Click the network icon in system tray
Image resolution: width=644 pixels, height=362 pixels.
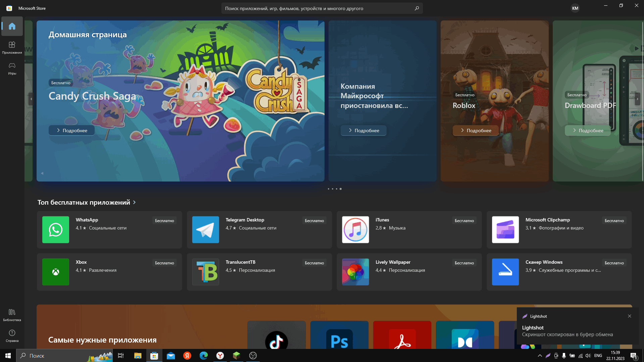580,356
